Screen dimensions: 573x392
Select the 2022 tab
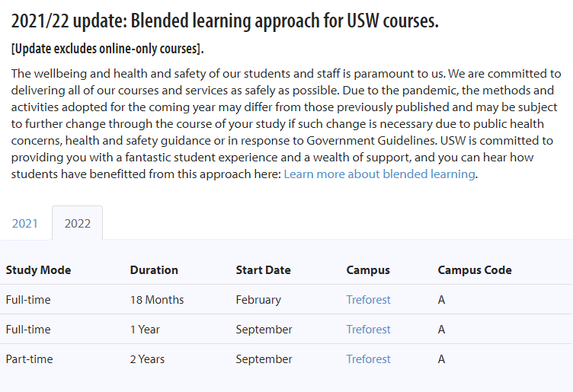click(78, 223)
